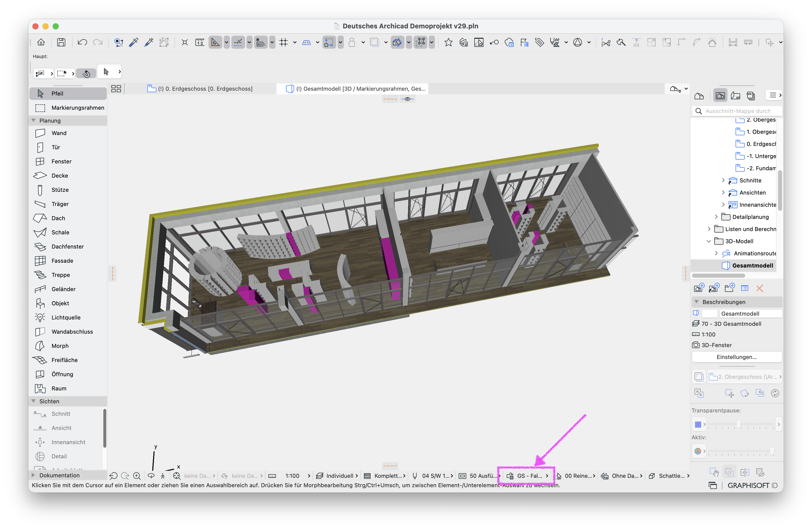Open Schattie... 3D style menu
This screenshot has height=530, width=812.
click(x=669, y=476)
